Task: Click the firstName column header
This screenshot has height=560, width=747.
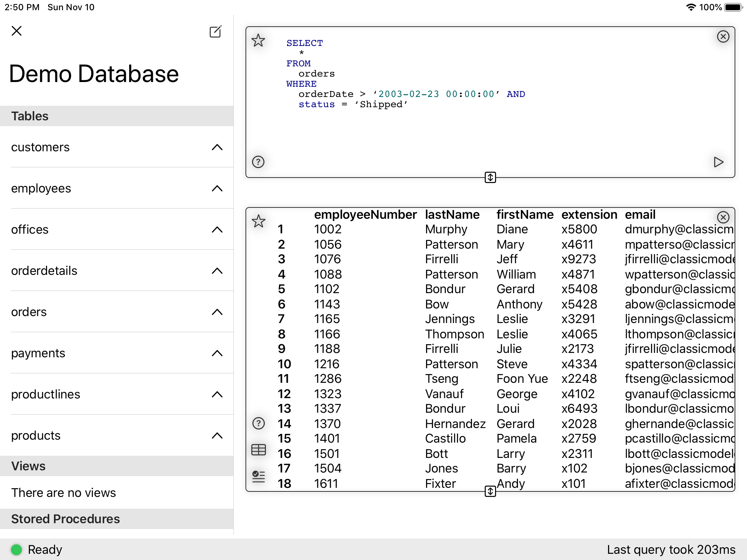Action: pos(525,215)
